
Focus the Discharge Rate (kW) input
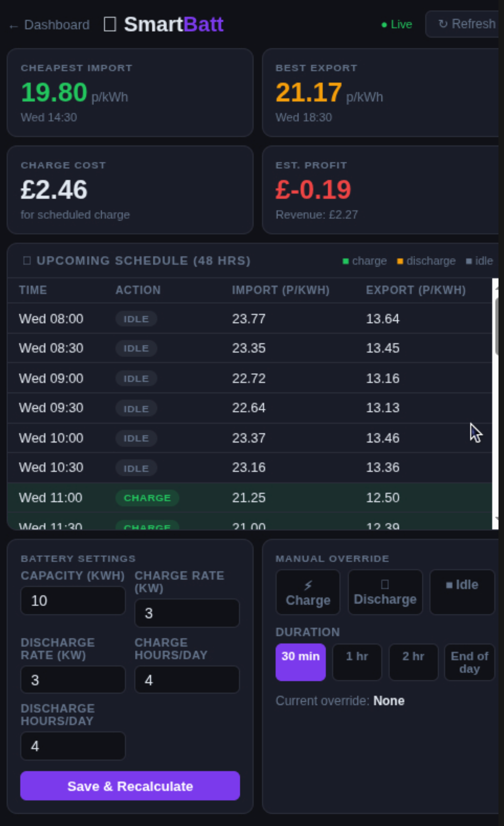tap(73, 680)
